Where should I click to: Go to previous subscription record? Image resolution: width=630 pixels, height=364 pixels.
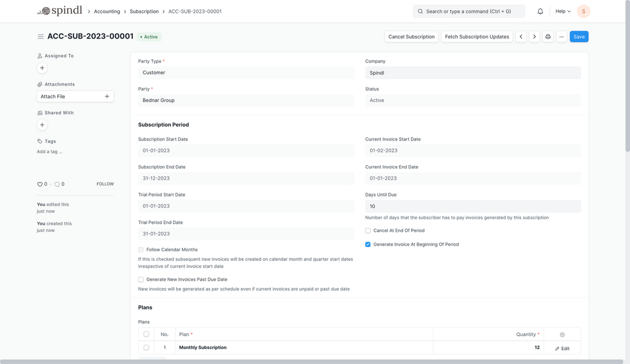[521, 37]
